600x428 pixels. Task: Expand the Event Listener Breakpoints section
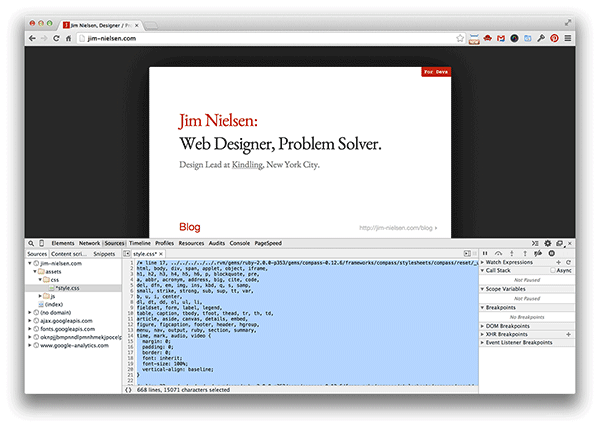coord(482,343)
